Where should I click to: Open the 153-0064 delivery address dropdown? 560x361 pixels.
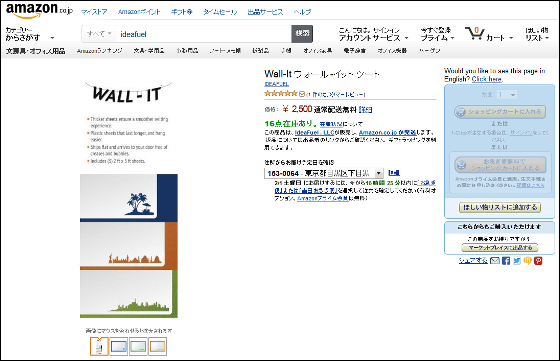point(324,173)
